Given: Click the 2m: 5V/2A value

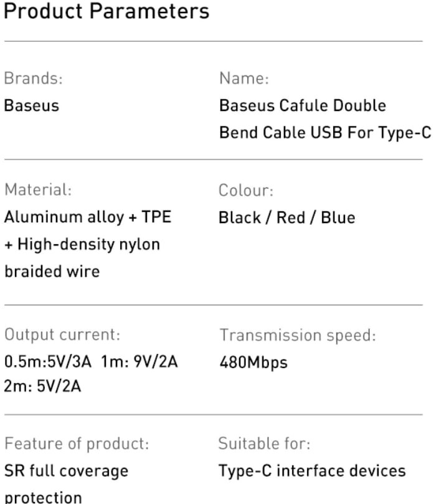Looking at the screenshot, I should (x=42, y=386).
